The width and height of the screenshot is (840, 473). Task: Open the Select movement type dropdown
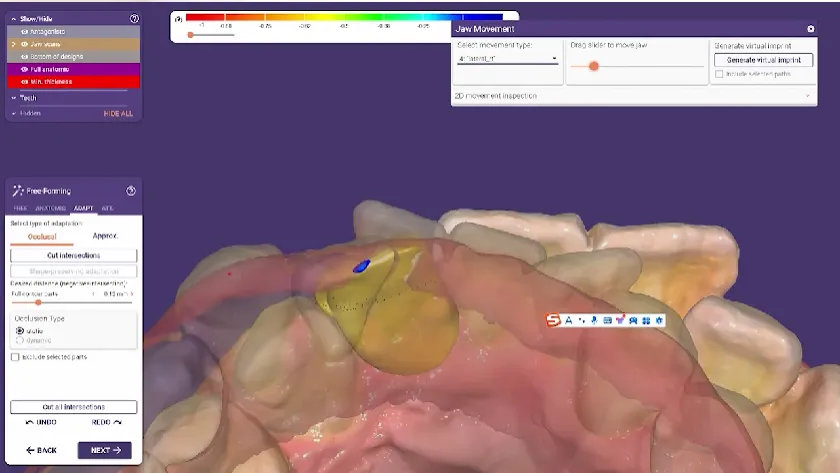click(507, 59)
